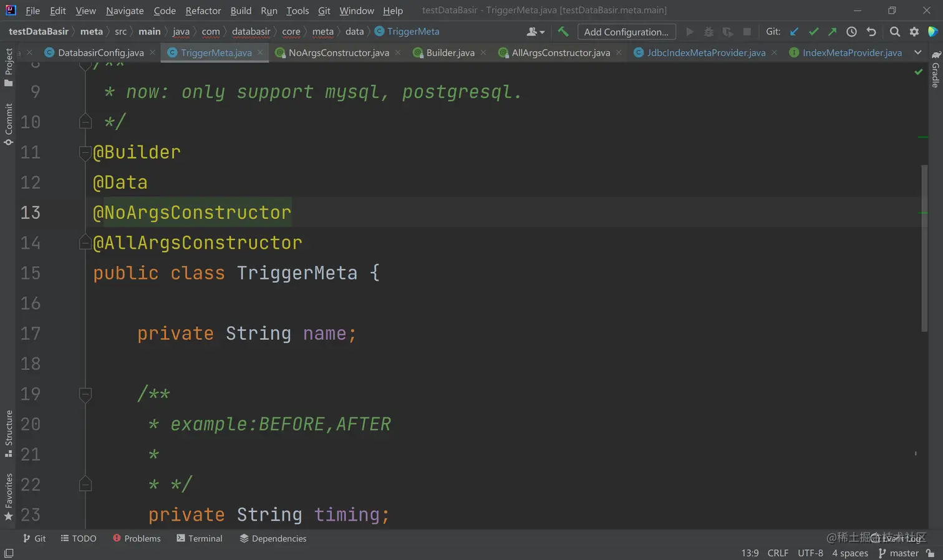The height and width of the screenshot is (560, 943).
Task: Push commits with green arrow icon
Action: tap(833, 32)
